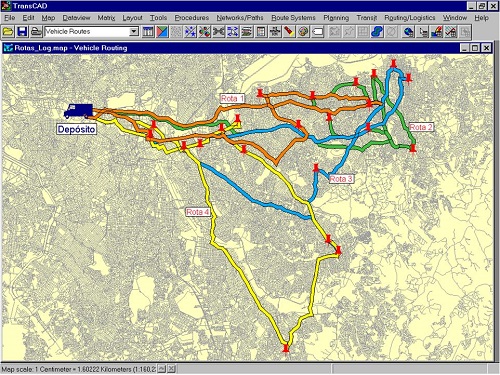Viewport: 500px width, 375px height.
Task: Click the color palette style icon
Action: tap(303, 32)
